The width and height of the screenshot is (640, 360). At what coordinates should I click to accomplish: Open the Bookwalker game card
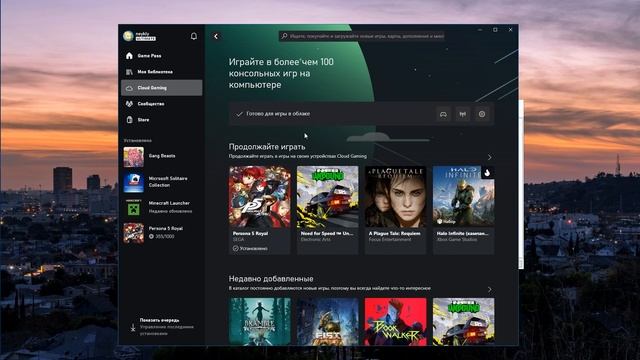point(396,322)
